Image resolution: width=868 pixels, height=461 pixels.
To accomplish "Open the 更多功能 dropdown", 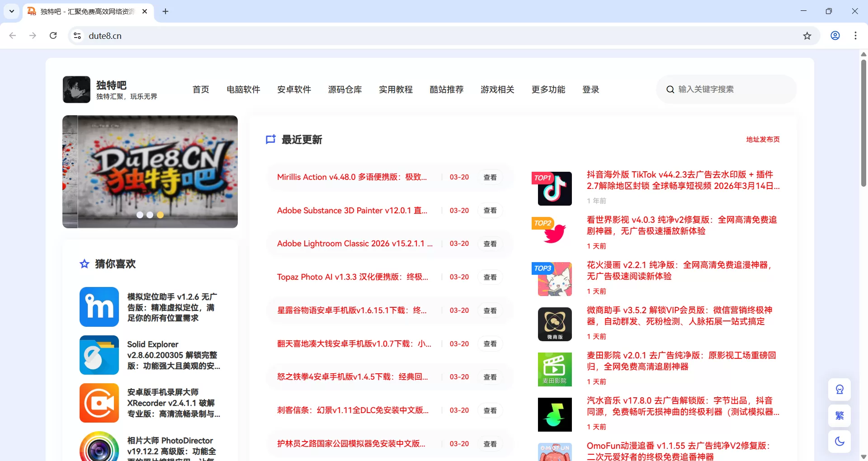I will [548, 89].
